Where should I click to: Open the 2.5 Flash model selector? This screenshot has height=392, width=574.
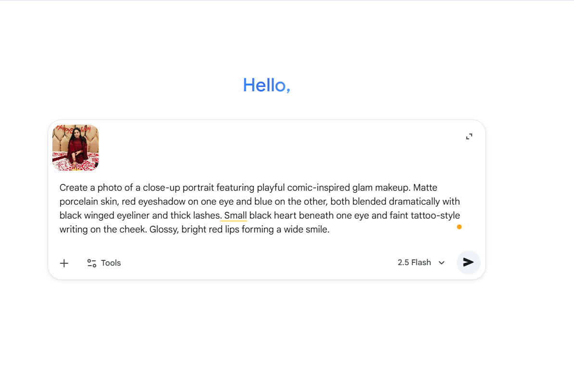tap(414, 262)
